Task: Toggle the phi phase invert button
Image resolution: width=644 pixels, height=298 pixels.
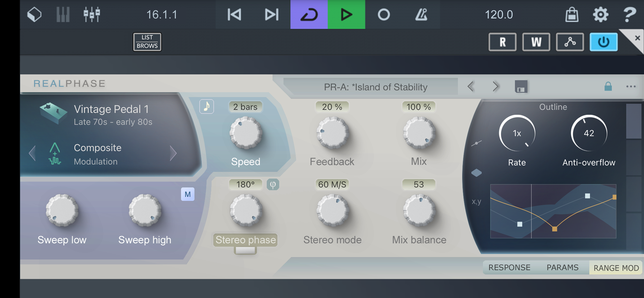Action: point(273,185)
